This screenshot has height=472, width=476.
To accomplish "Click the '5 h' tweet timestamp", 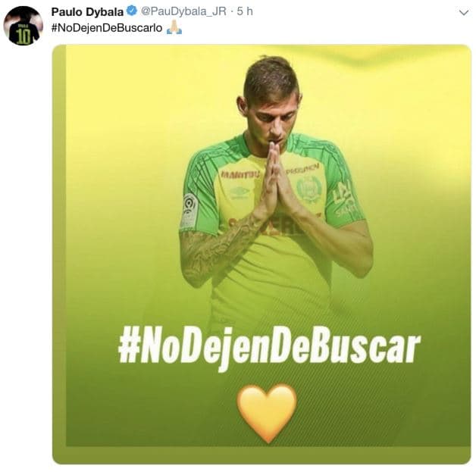I will tap(243, 11).
